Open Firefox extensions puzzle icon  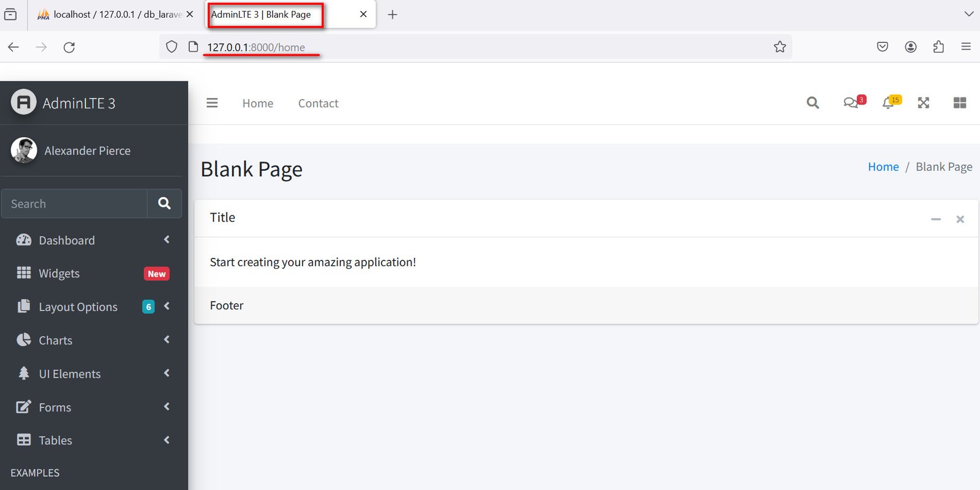click(938, 47)
